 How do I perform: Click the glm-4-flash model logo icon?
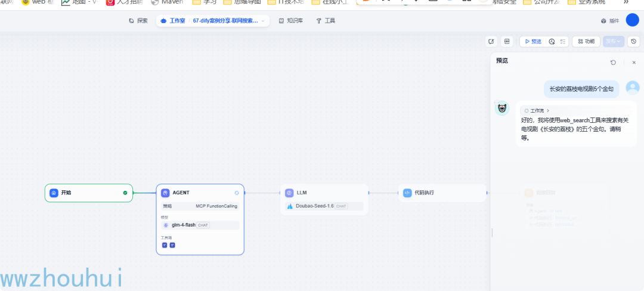pos(166,225)
